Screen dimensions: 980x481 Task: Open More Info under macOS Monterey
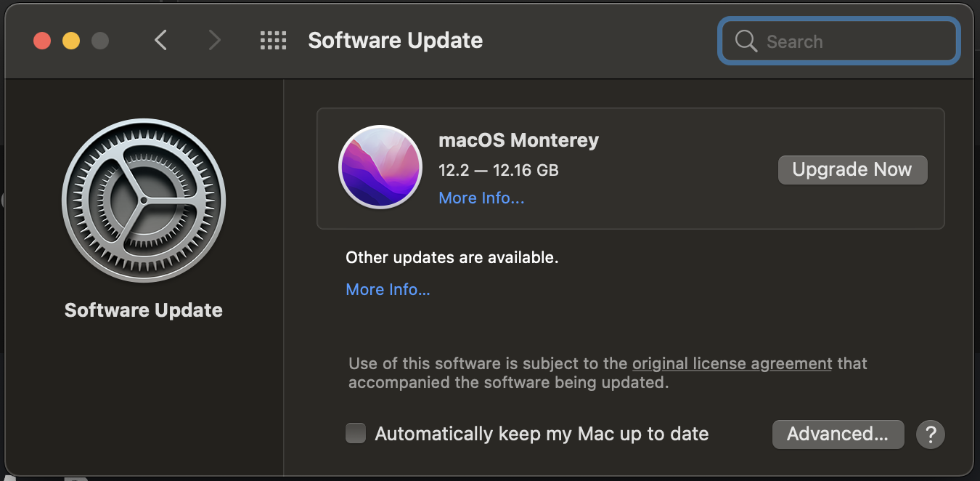481,198
